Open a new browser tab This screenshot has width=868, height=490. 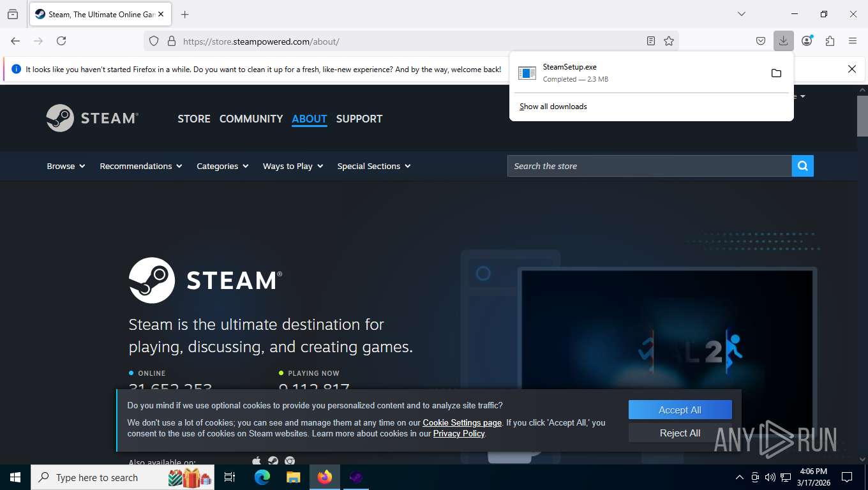[185, 14]
